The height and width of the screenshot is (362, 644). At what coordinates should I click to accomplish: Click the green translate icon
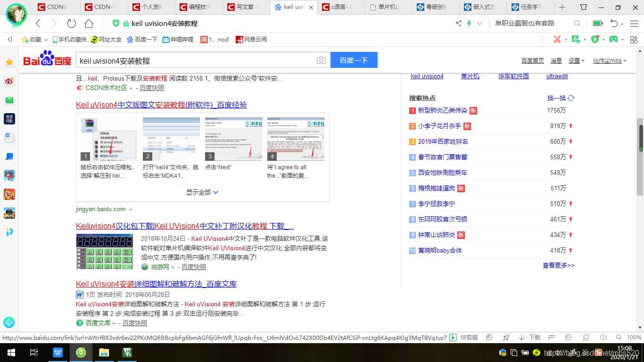tap(576, 40)
